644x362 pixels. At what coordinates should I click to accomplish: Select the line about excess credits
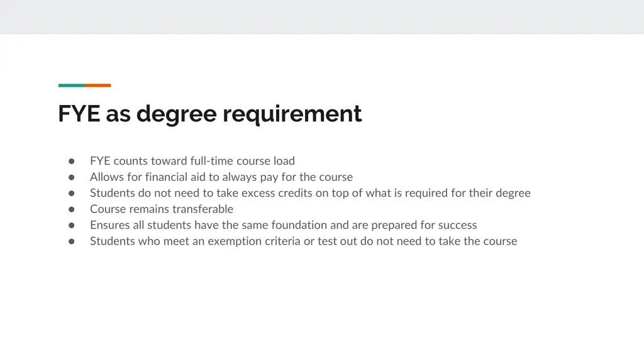pyautogui.click(x=310, y=193)
